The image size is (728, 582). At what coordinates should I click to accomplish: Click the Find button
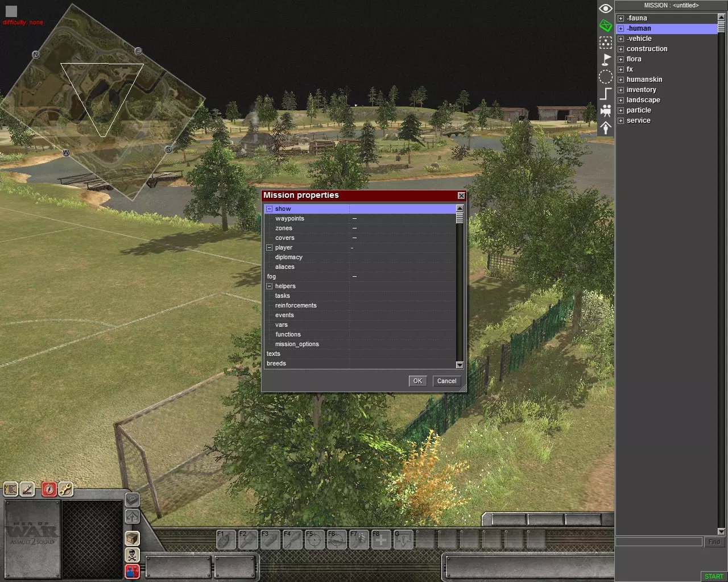click(714, 542)
